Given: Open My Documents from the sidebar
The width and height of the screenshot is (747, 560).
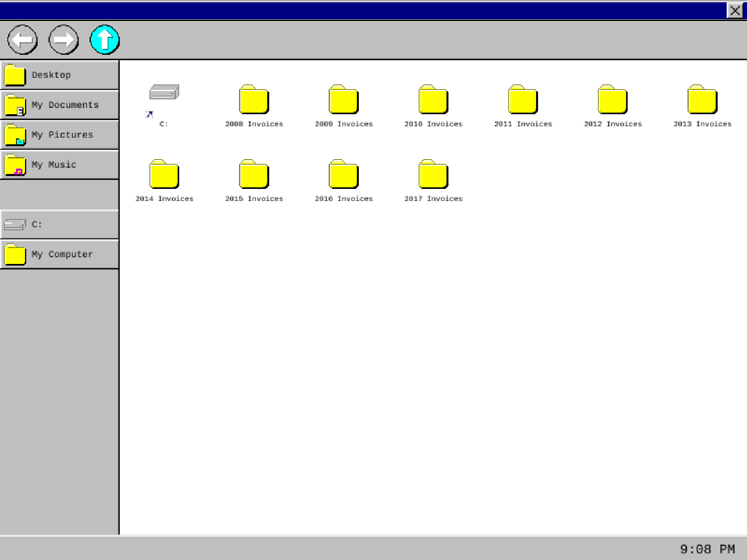Looking at the screenshot, I should point(59,105).
